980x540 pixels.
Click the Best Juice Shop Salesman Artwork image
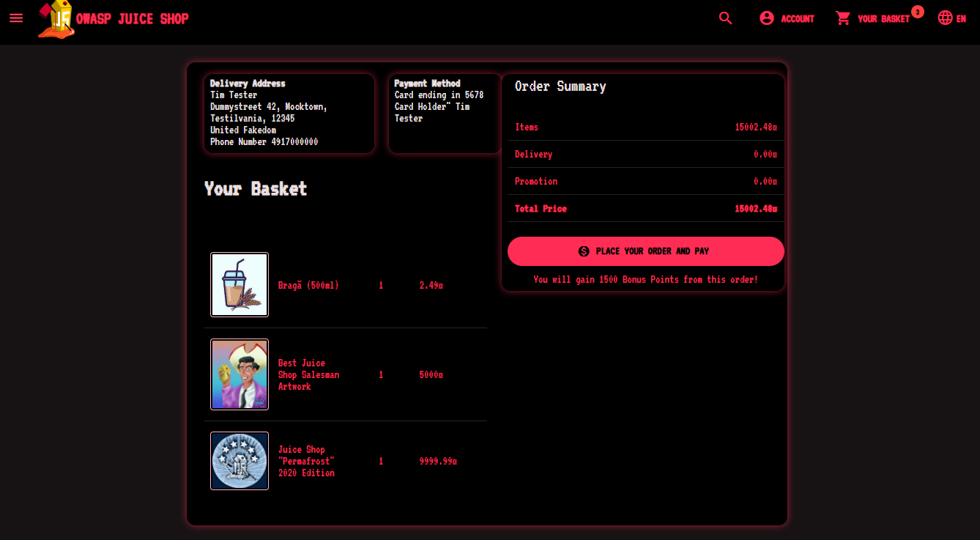pyautogui.click(x=240, y=374)
